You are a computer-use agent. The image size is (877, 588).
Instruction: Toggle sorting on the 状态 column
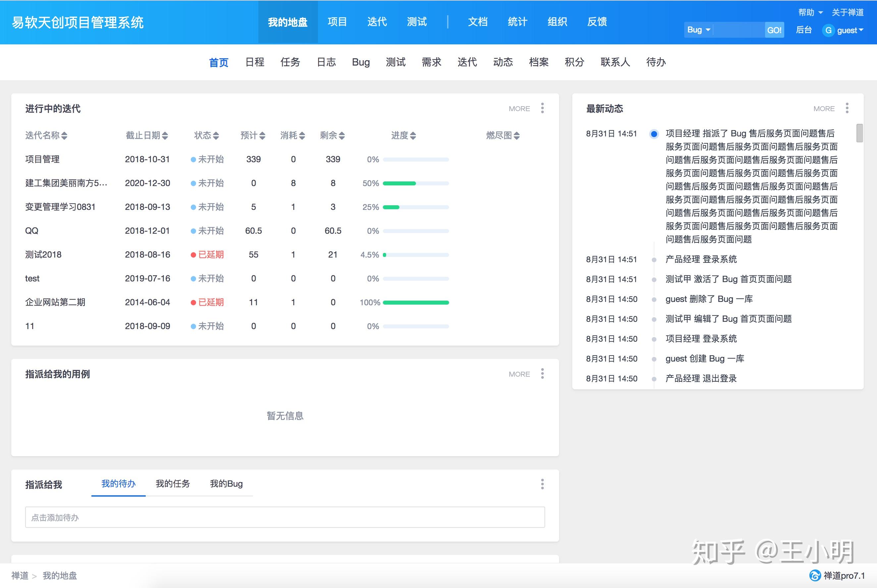point(217,135)
